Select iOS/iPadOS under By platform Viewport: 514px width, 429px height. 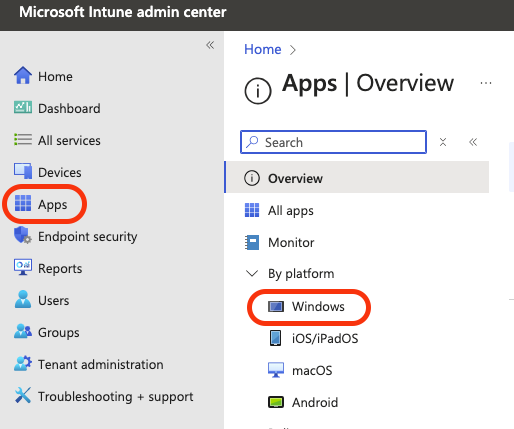tap(325, 338)
